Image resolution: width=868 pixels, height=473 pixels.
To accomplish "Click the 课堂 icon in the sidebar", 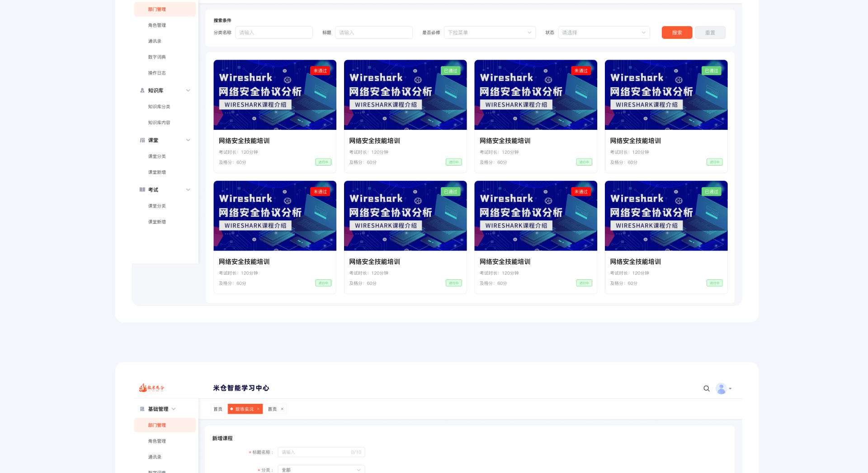I will pyautogui.click(x=142, y=140).
